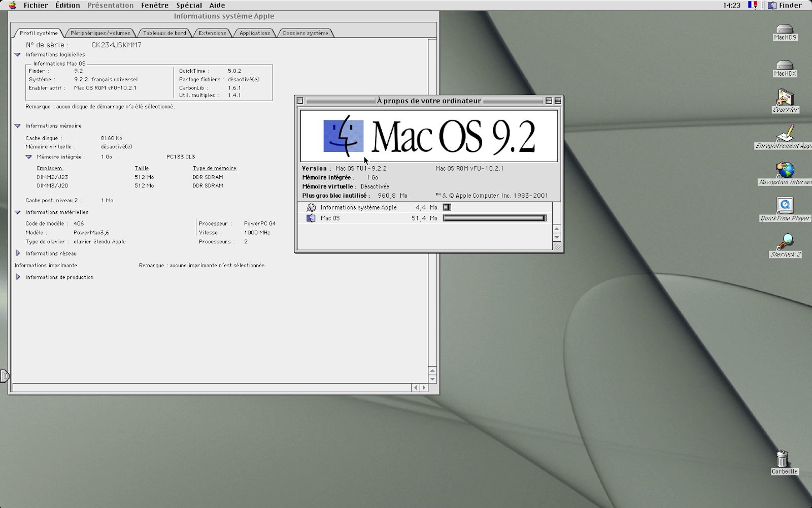Switch to Périphériques/volumes tab
This screenshot has height=508, width=812.
click(x=100, y=33)
